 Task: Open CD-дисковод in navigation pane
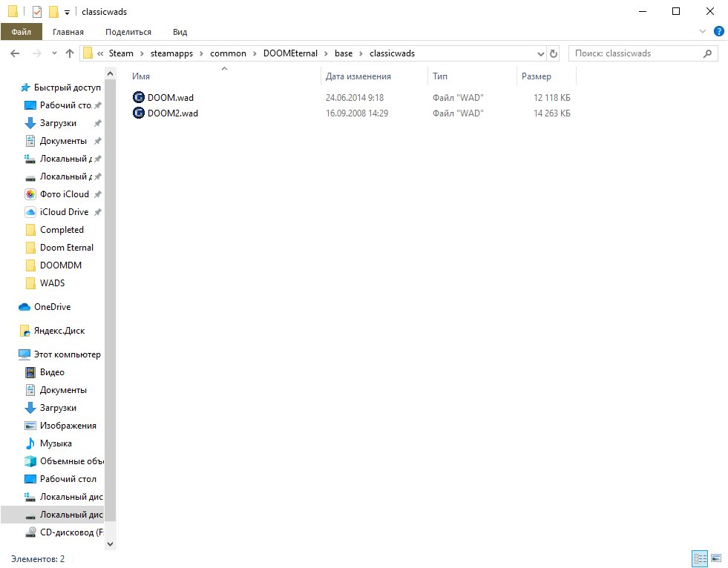pos(71,532)
